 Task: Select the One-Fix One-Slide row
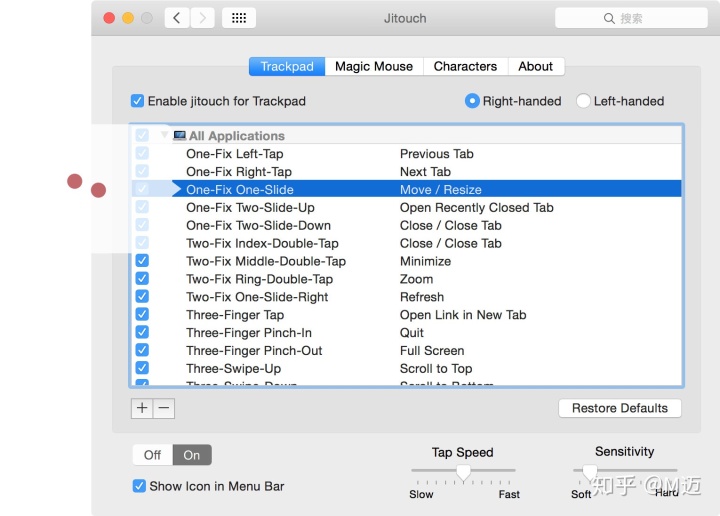pyautogui.click(x=406, y=189)
